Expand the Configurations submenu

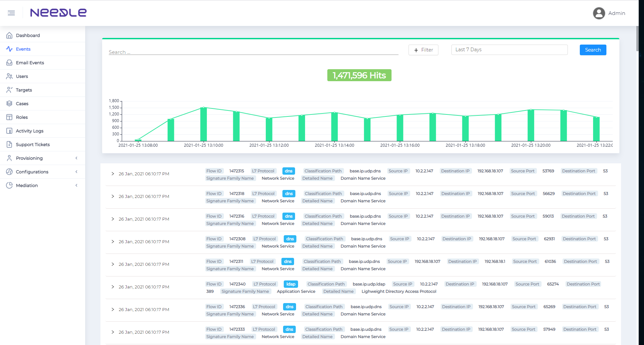tap(76, 172)
